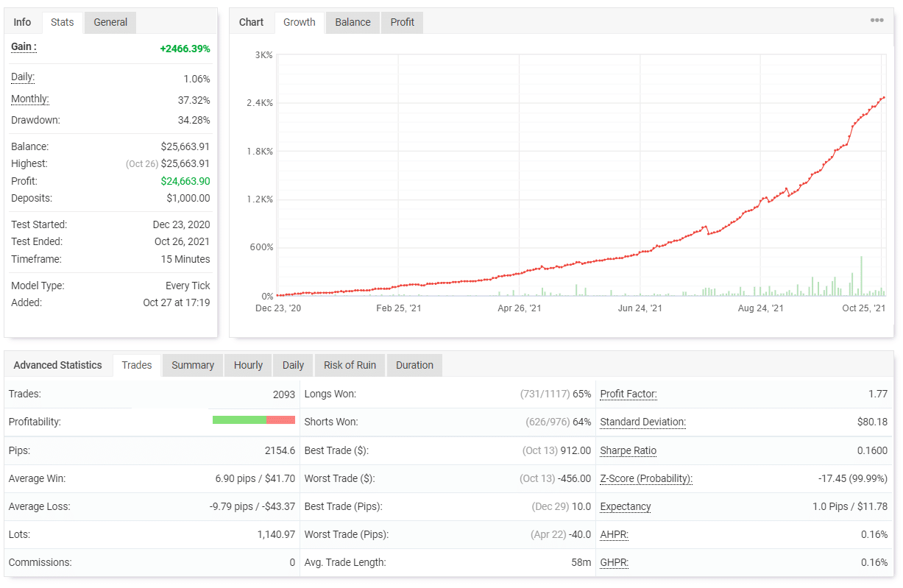Click the Monthly gain link
Image resolution: width=903 pixels, height=588 pixels.
coord(29,99)
